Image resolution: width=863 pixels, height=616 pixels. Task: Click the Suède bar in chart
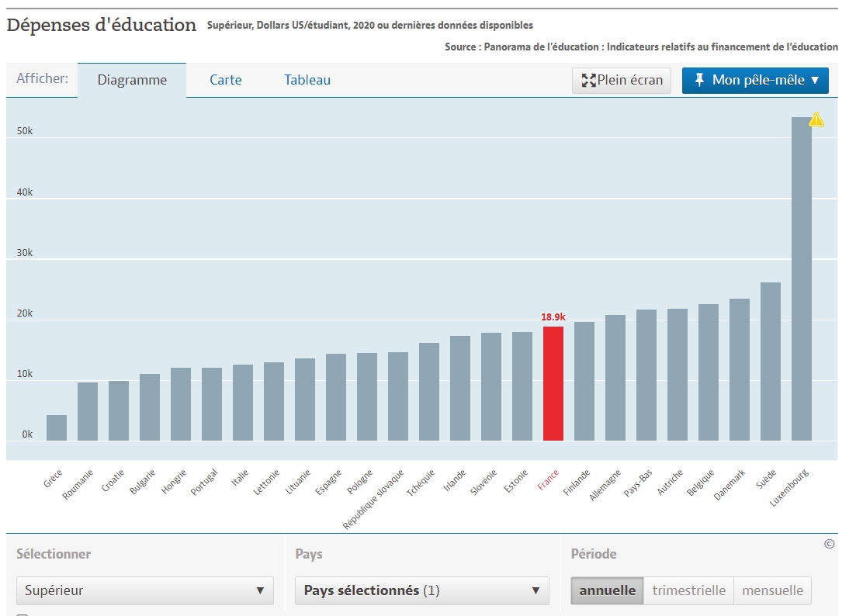[x=770, y=362]
